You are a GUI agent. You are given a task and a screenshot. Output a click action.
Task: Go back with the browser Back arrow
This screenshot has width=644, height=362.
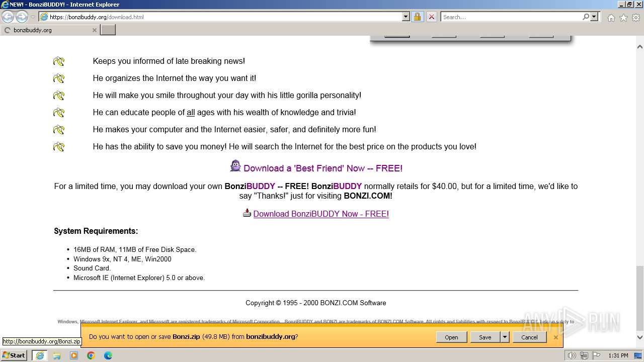tap(8, 17)
